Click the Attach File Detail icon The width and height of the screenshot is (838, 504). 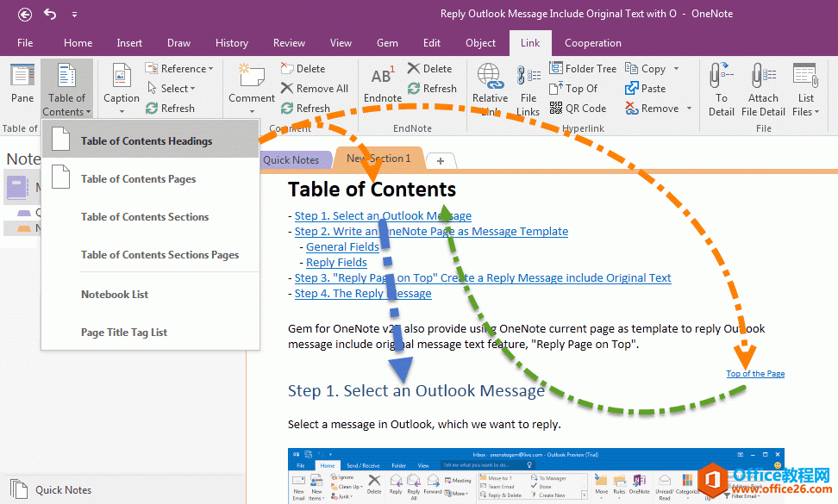click(x=763, y=77)
